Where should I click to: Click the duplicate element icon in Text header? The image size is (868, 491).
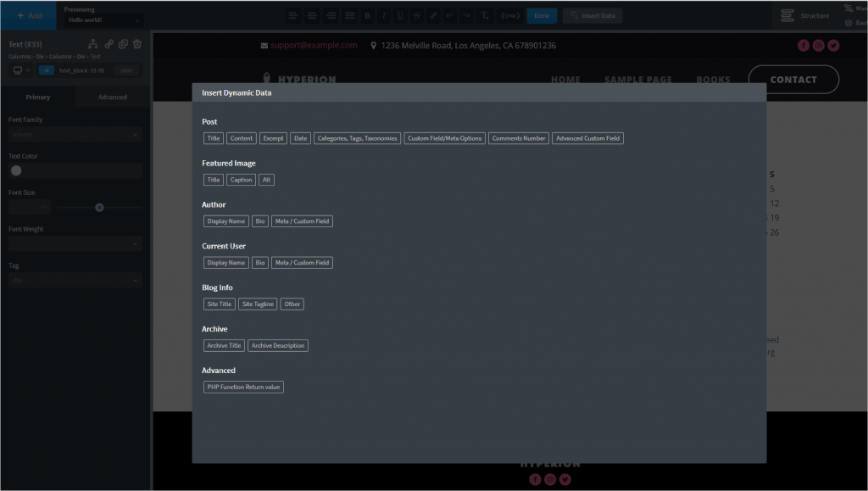click(123, 44)
